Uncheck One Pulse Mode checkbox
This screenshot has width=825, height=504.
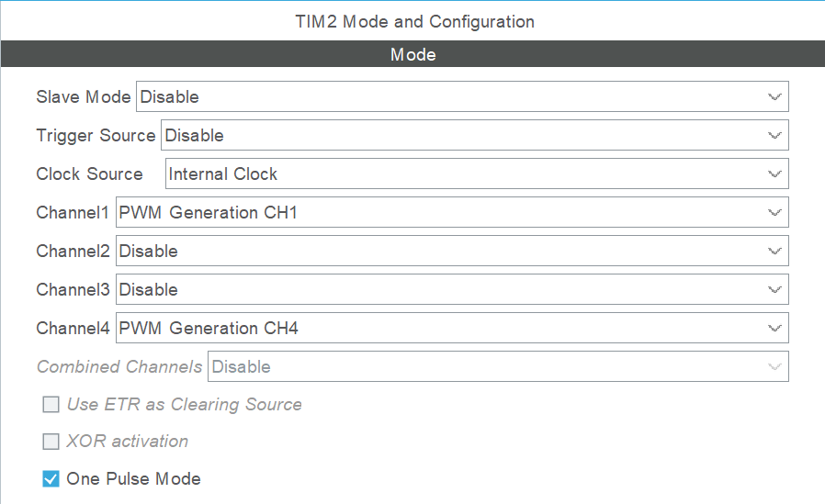[51, 479]
